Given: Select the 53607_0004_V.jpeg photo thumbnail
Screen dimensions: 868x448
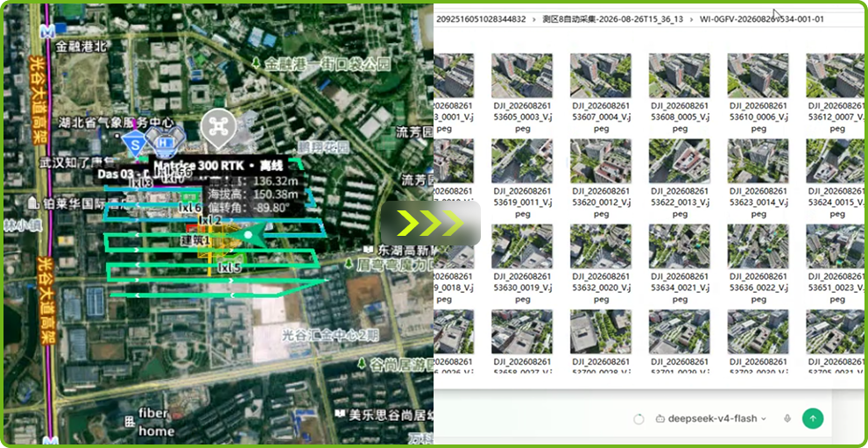Looking at the screenshot, I should tap(601, 75).
